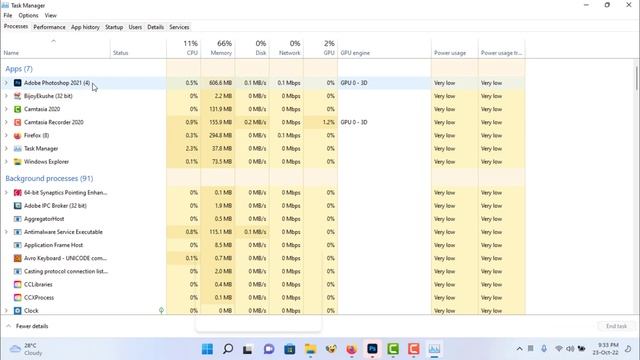Click the Adobe IPC Broker process icon
The width and height of the screenshot is (640, 360).
coord(18,206)
